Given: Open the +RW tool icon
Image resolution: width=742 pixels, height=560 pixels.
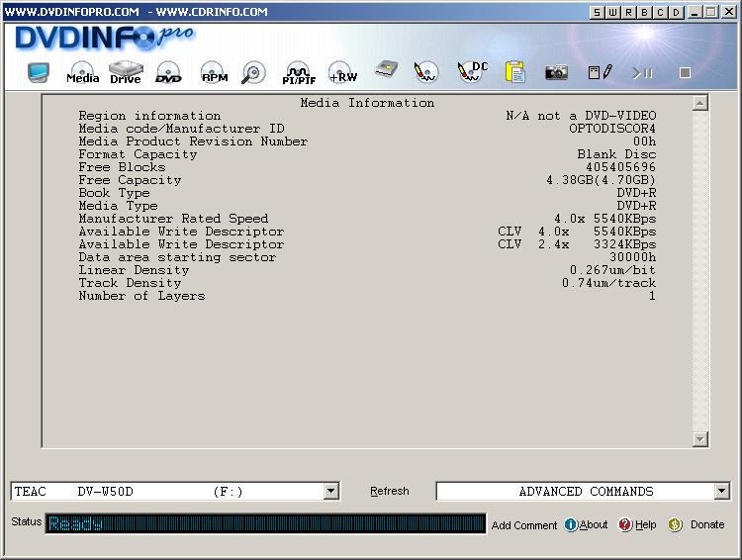Looking at the screenshot, I should pyautogui.click(x=343, y=72).
